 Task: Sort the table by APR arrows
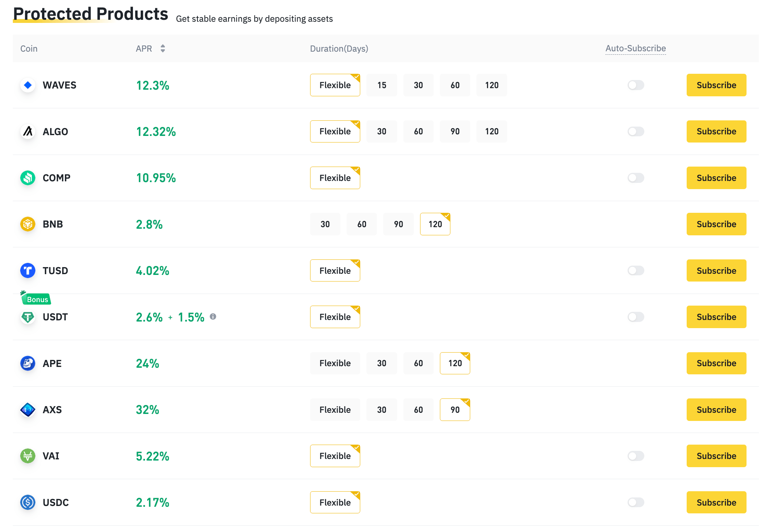coord(163,49)
